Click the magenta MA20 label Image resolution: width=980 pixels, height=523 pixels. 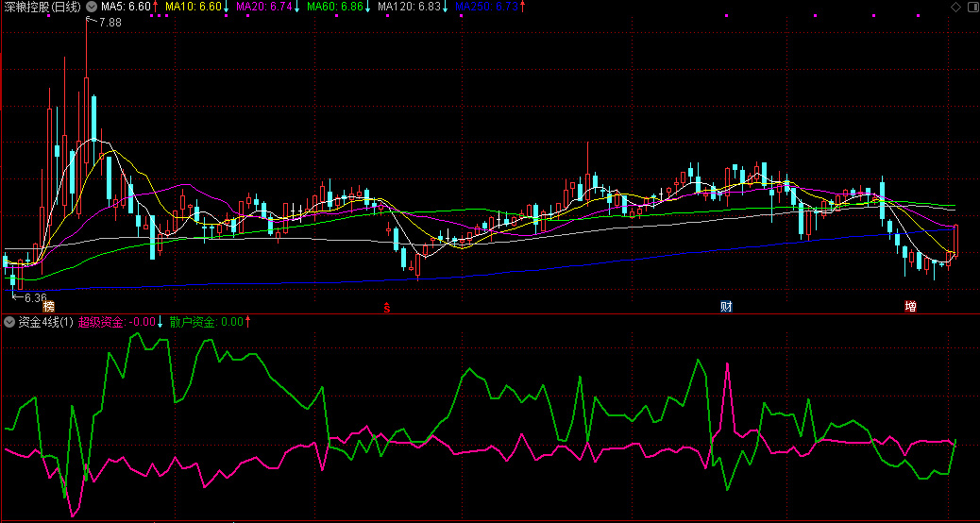point(267,7)
